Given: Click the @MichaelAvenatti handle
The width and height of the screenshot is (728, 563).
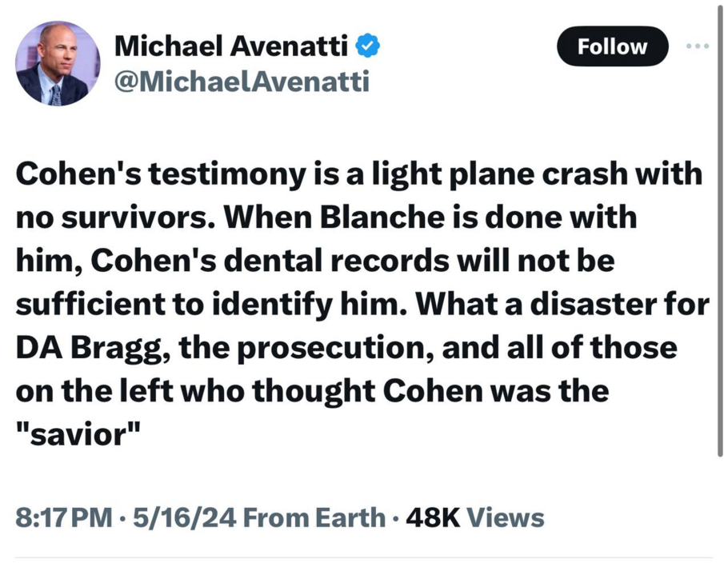Looking at the screenshot, I should coord(242,81).
